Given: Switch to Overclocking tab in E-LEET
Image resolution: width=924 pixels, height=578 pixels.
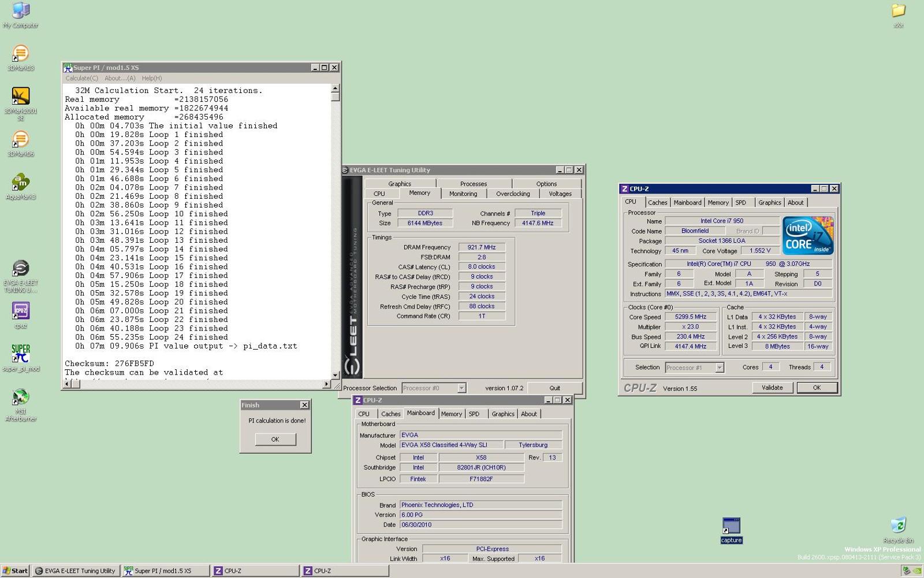Looking at the screenshot, I should click(x=513, y=194).
